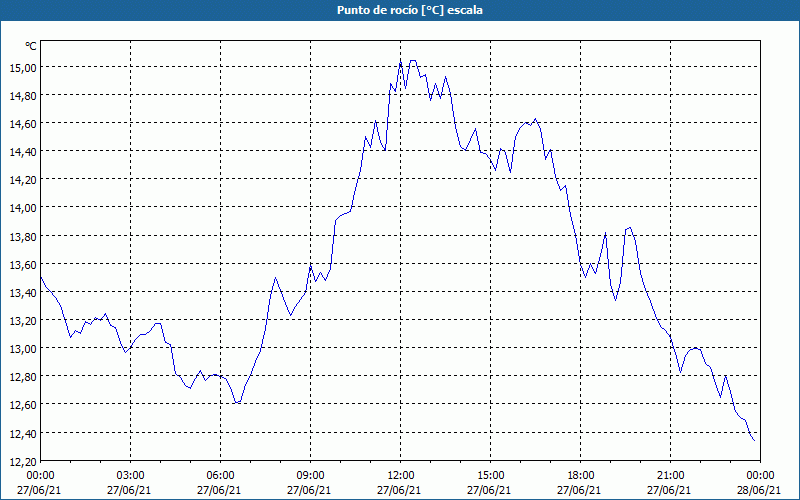Select the 12,40 y-axis label

coord(23,433)
